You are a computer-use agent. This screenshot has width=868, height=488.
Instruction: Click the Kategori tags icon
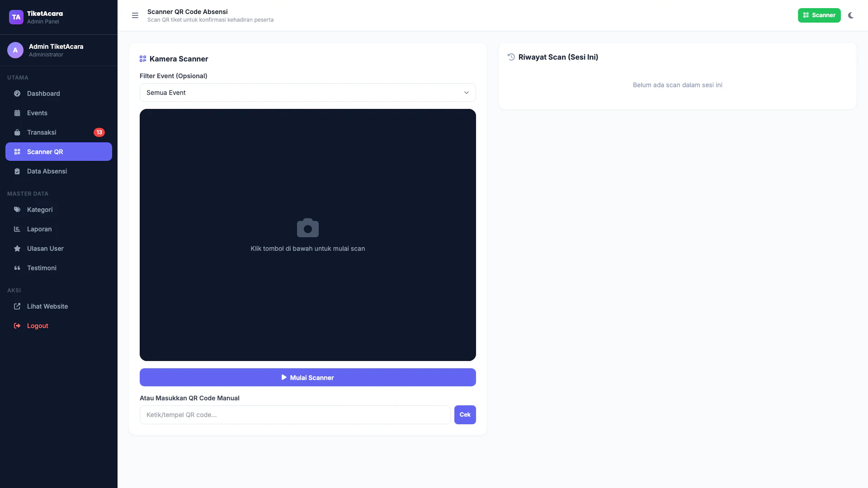pyautogui.click(x=17, y=210)
